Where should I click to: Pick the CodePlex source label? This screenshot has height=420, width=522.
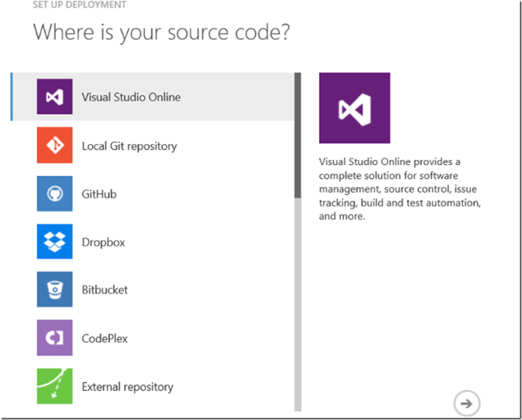[x=105, y=338]
